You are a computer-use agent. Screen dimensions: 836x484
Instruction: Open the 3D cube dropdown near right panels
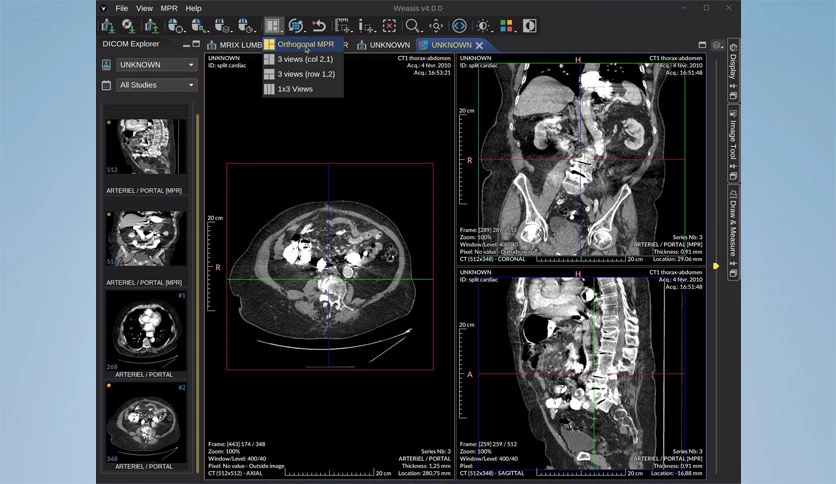click(x=718, y=45)
